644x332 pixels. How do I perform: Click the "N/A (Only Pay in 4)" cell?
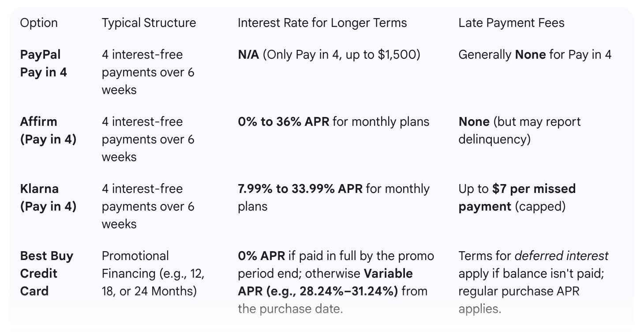(329, 55)
